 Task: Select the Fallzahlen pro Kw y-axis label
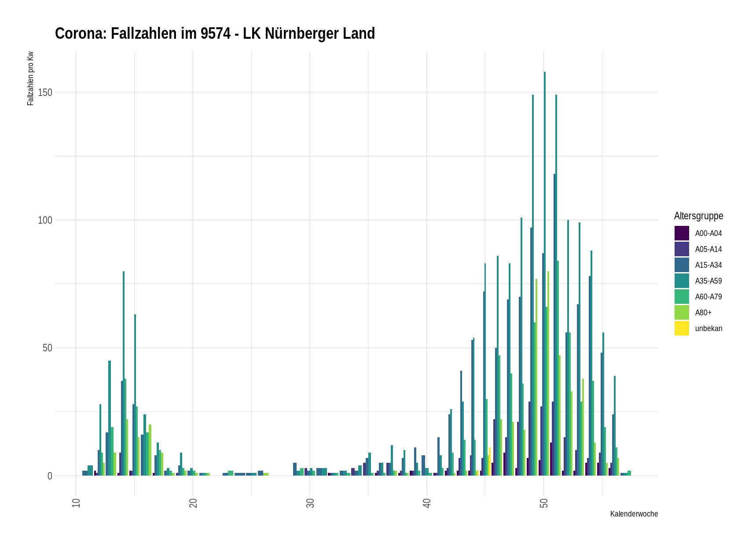click(x=30, y=78)
